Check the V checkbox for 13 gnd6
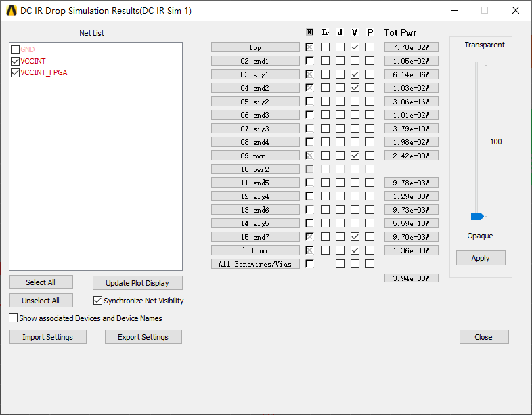The image size is (532, 415). 355,210
